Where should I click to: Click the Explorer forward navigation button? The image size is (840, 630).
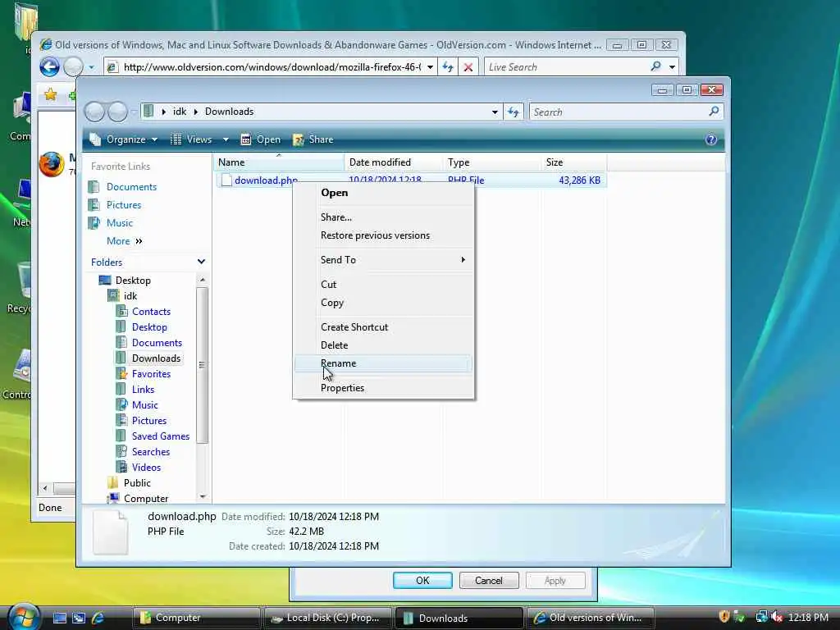click(118, 112)
